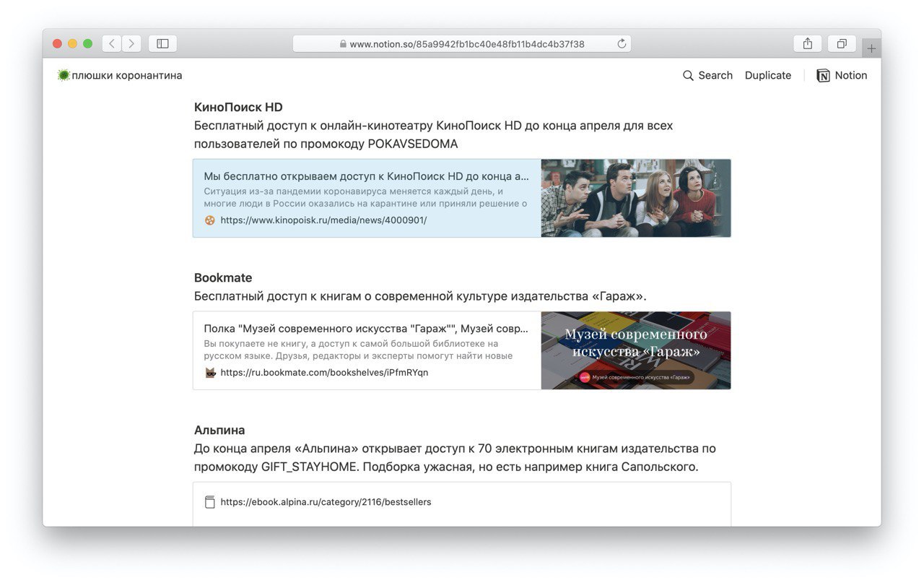This screenshot has height=583, width=924.
Task: Click paragraph mentioning GIFT_STAYHOME promo code
Action: coord(455,457)
